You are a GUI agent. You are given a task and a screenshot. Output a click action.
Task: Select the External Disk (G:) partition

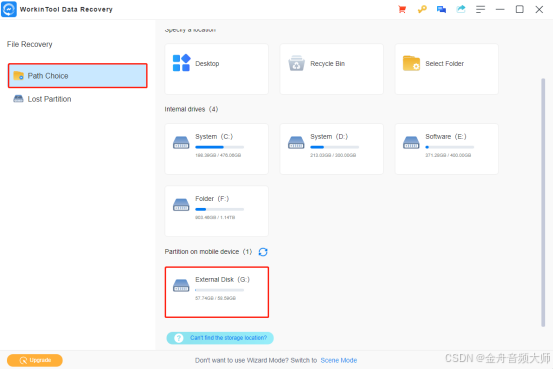click(x=217, y=292)
